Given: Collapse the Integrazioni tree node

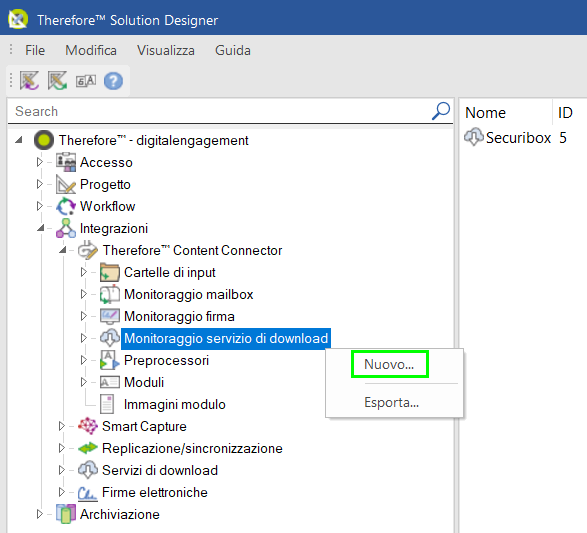Looking at the screenshot, I should [x=40, y=228].
